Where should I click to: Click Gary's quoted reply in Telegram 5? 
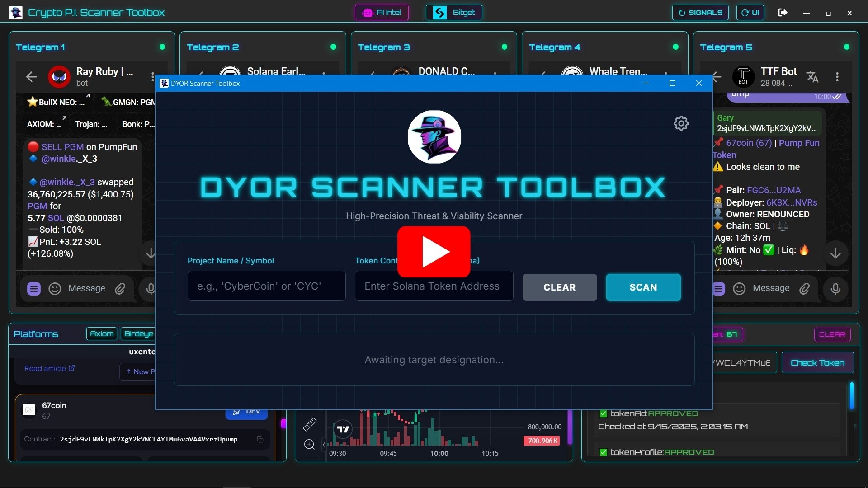point(767,123)
